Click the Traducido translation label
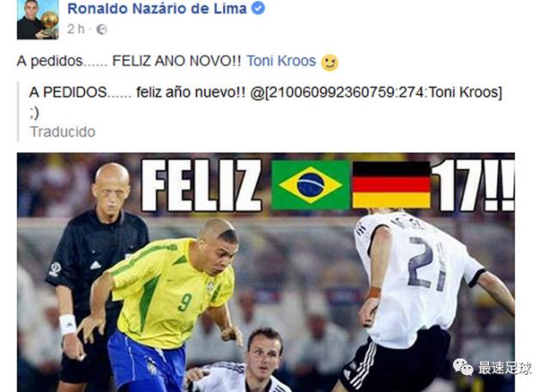The width and height of the screenshot is (549, 392). click(x=63, y=132)
